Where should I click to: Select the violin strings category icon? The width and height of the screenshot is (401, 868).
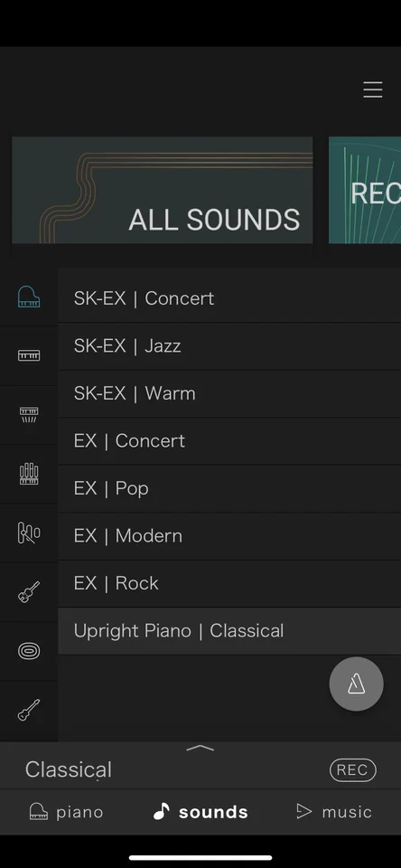pyautogui.click(x=29, y=591)
